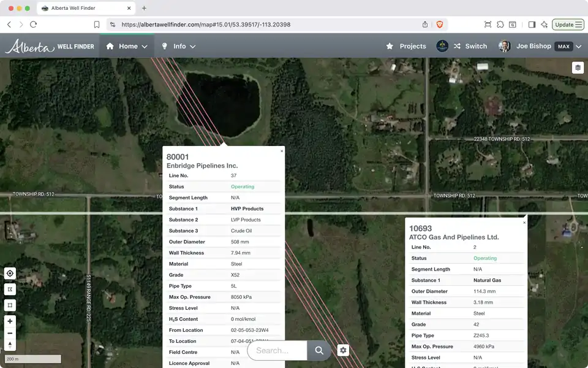The image size is (588, 368).
Task: Bookmark this page
Action: 96,25
